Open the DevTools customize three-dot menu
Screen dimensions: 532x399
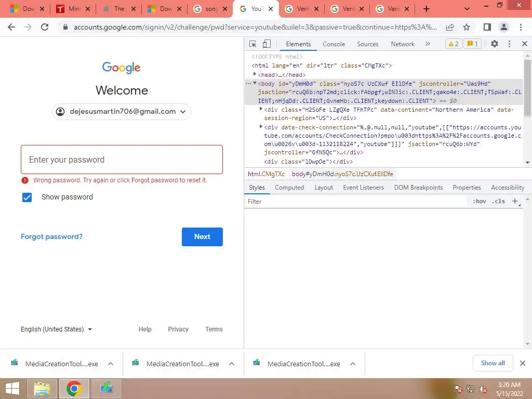click(509, 44)
